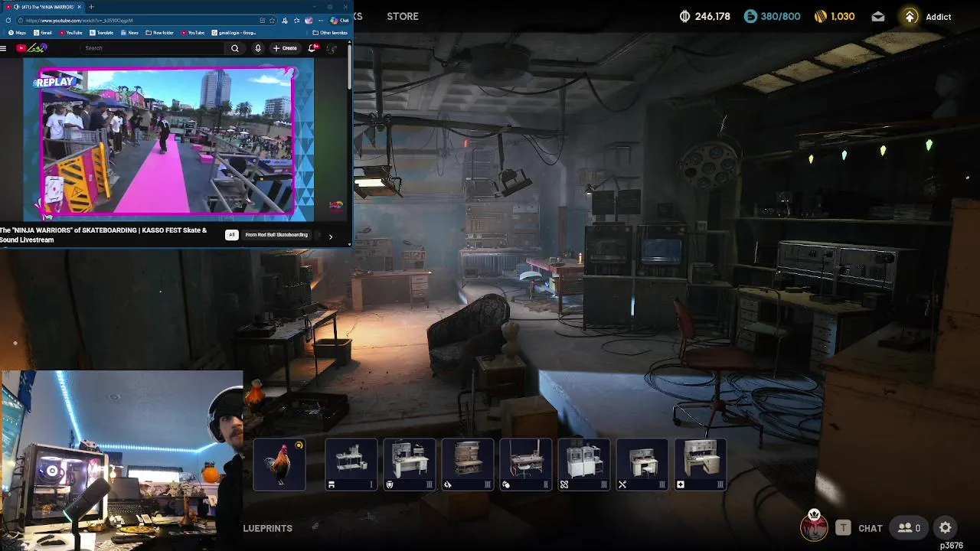The width and height of the screenshot is (980, 551).
Task: Open the YouTube account avatar menu
Action: point(332,48)
